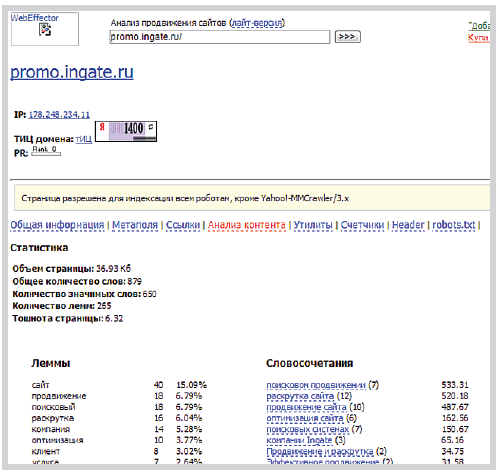This screenshot has width=499, height=472.
Task: Click the red Купи link at top right
Action: [x=479, y=37]
